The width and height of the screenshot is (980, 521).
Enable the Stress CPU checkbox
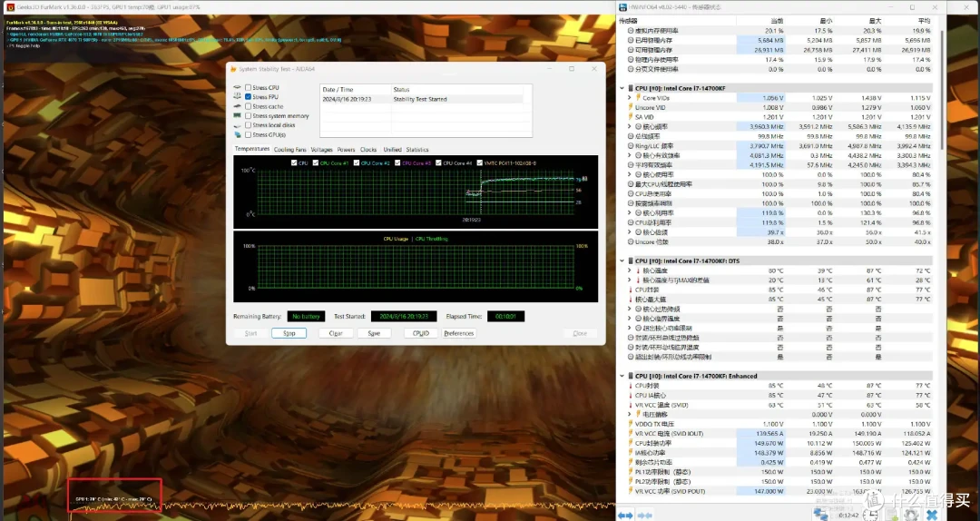point(248,87)
